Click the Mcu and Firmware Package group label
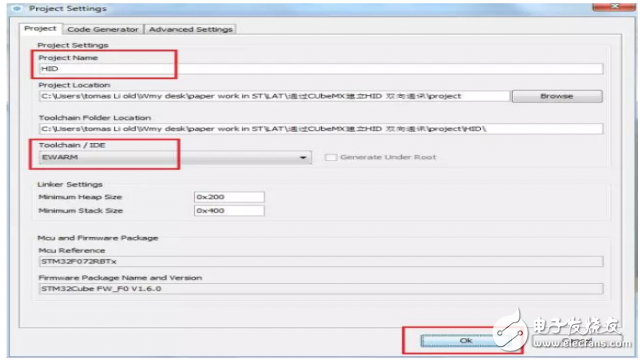 (98, 238)
